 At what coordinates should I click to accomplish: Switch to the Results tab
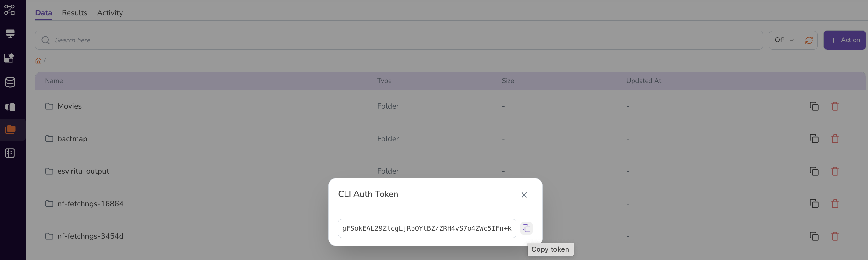coord(74,13)
